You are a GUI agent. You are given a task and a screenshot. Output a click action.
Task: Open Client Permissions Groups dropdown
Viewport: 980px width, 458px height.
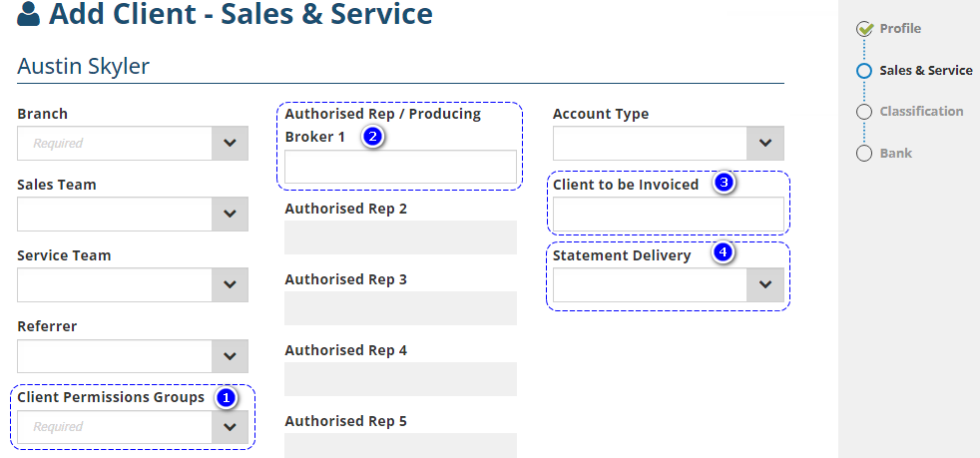pyautogui.click(x=230, y=427)
